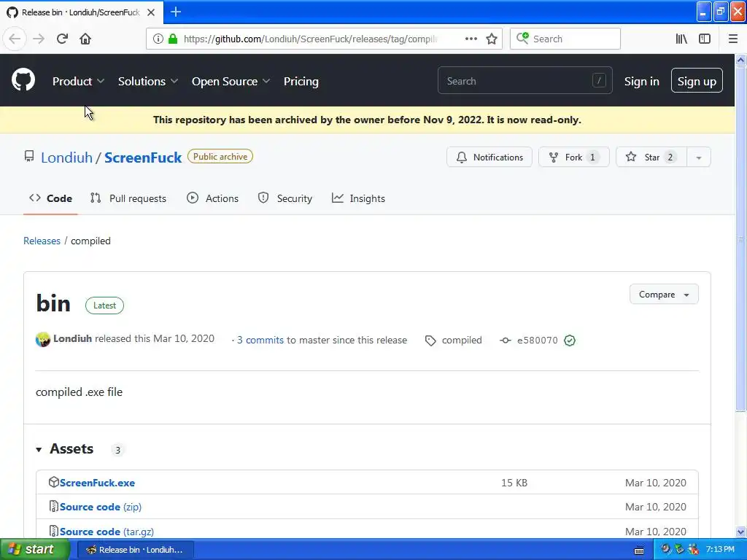The height and width of the screenshot is (560, 747).
Task: Expand the Star lists dropdown arrow
Action: 698,157
